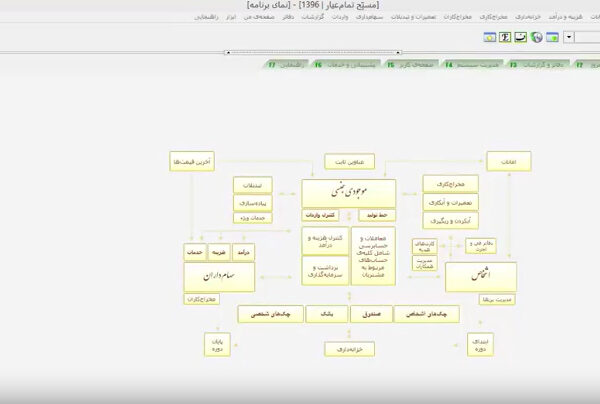Click the blue window toolbar icon

pyautogui.click(x=552, y=37)
